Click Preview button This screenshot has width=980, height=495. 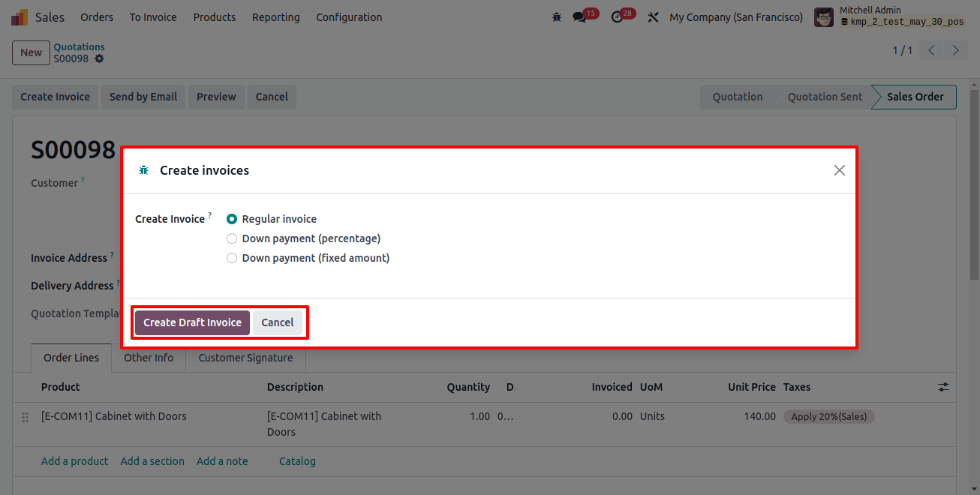click(216, 97)
